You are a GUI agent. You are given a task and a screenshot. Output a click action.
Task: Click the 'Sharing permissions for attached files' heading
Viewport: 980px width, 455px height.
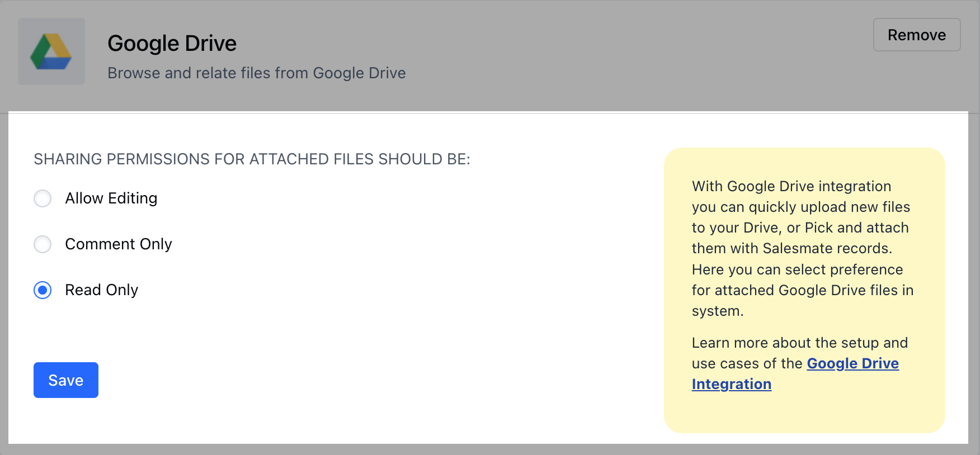(x=252, y=159)
